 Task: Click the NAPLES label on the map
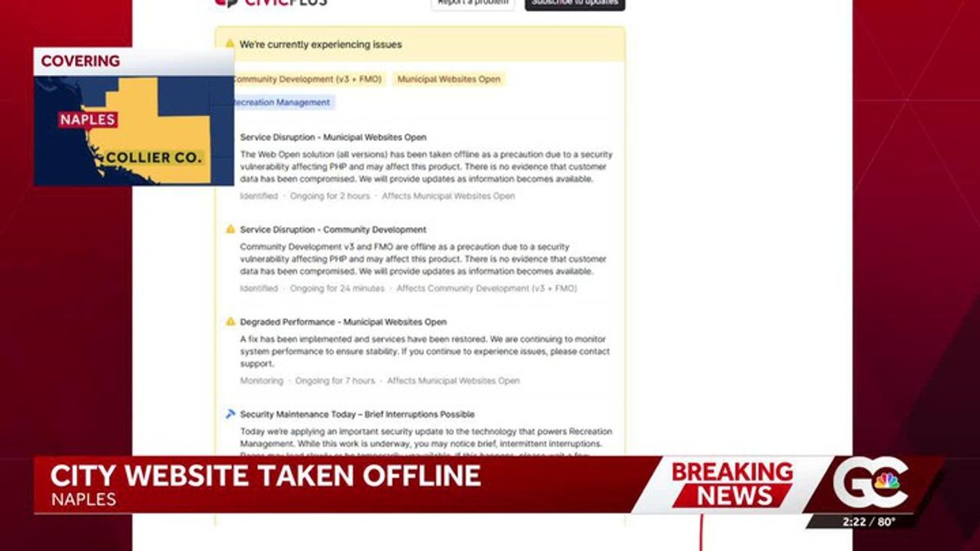(88, 120)
